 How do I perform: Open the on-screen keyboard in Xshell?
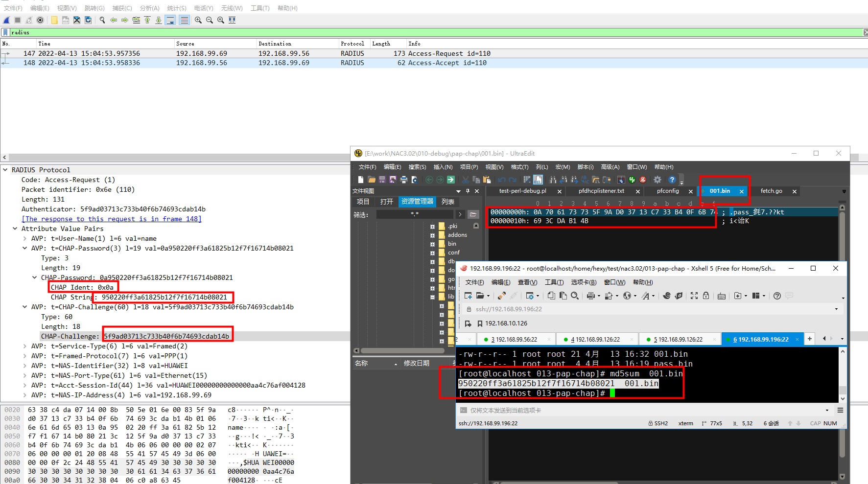click(x=721, y=296)
